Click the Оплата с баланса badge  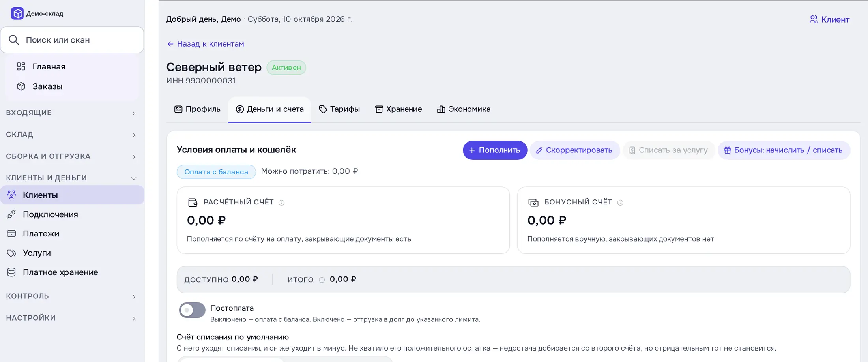(x=216, y=172)
